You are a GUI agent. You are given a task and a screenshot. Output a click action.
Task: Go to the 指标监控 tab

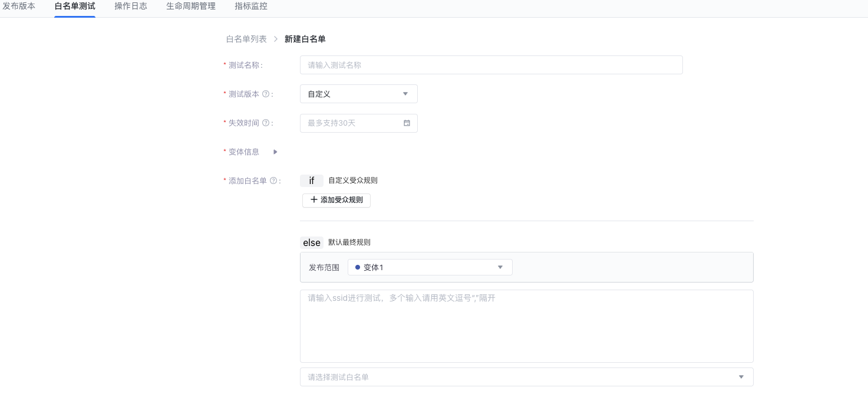coord(251,6)
